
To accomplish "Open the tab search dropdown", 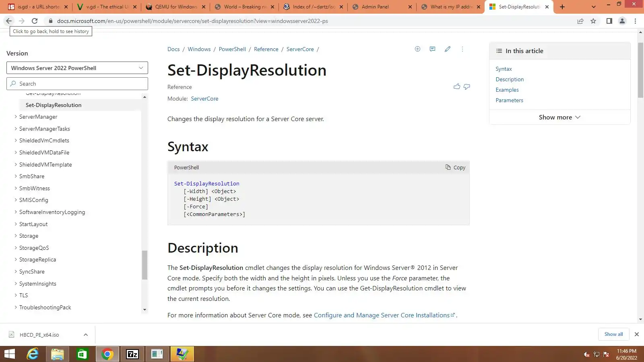I will tap(593, 7).
